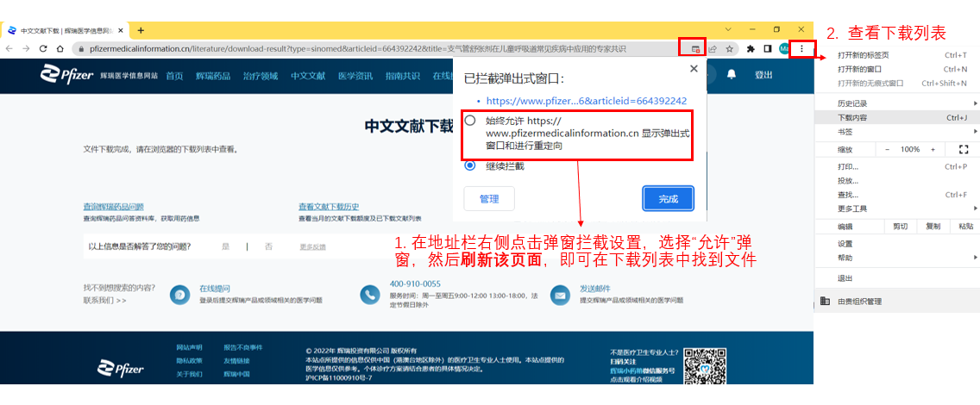Toggle the browser side panel icon
This screenshot has height=405, width=980.
[768, 48]
